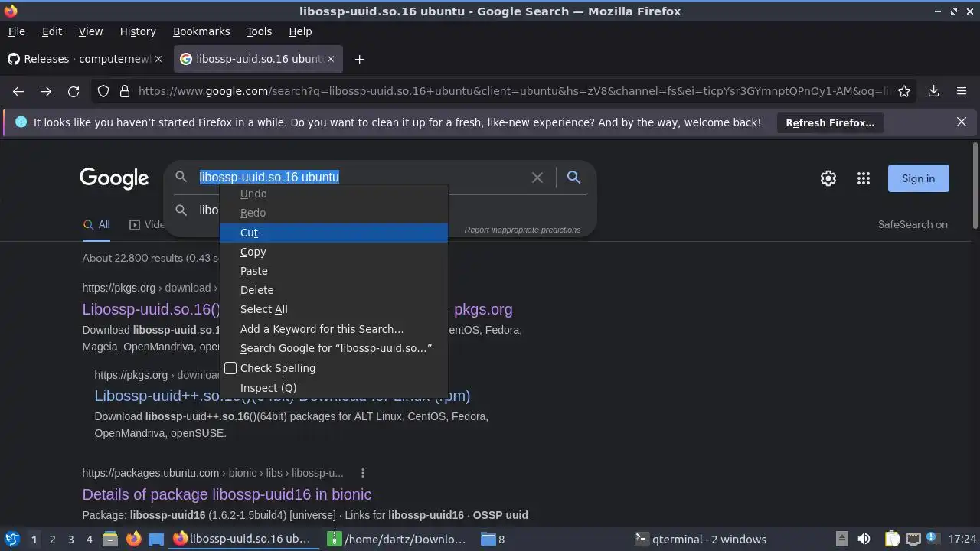Click inside the Google search input field

360,177
